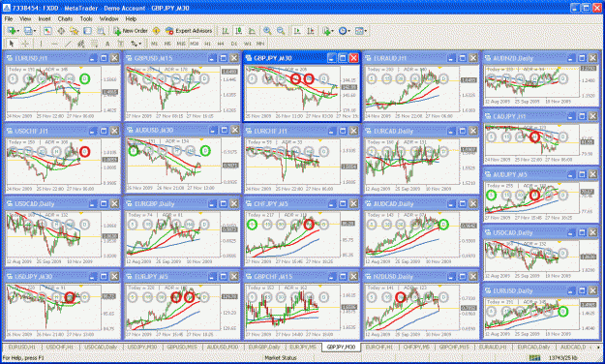
Task: Switch to the EURGBP,Daily bottom tab
Action: point(264,347)
